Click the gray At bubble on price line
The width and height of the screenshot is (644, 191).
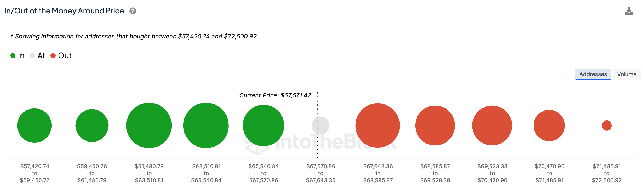pos(320,126)
